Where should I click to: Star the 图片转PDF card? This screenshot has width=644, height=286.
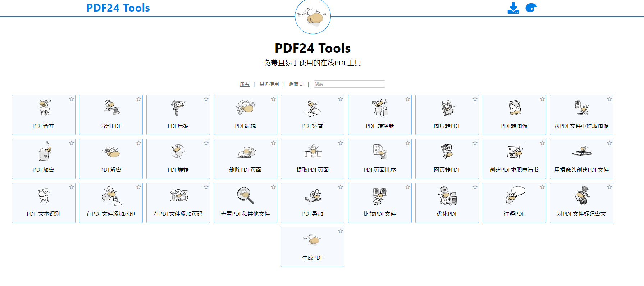(x=475, y=99)
